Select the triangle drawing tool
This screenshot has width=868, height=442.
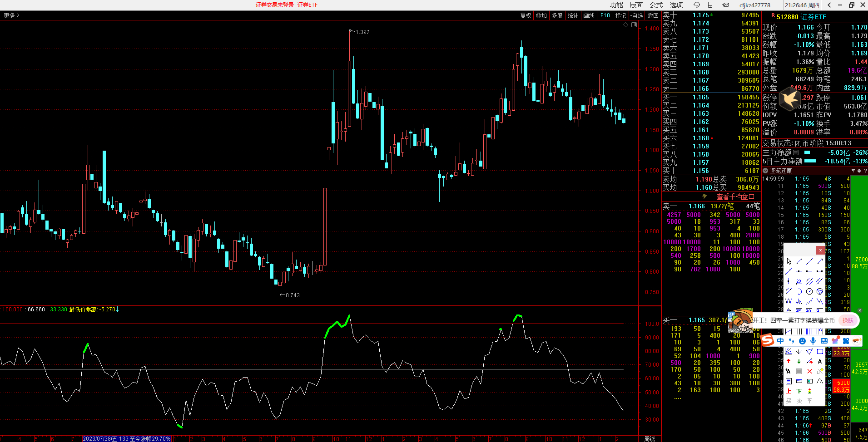tap(809, 351)
